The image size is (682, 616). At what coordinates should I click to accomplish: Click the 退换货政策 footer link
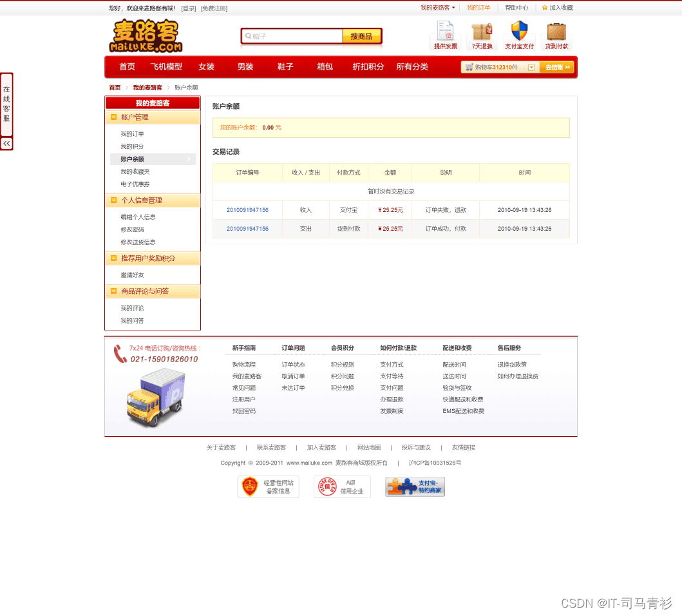coord(513,365)
